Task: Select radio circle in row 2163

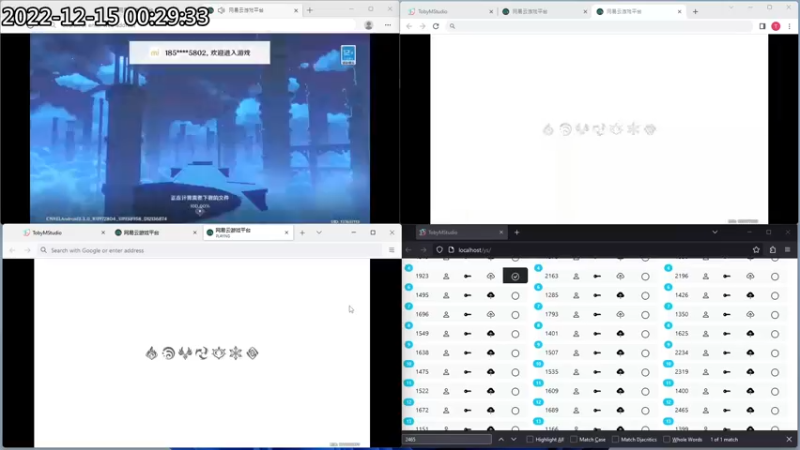Action: pos(645,277)
